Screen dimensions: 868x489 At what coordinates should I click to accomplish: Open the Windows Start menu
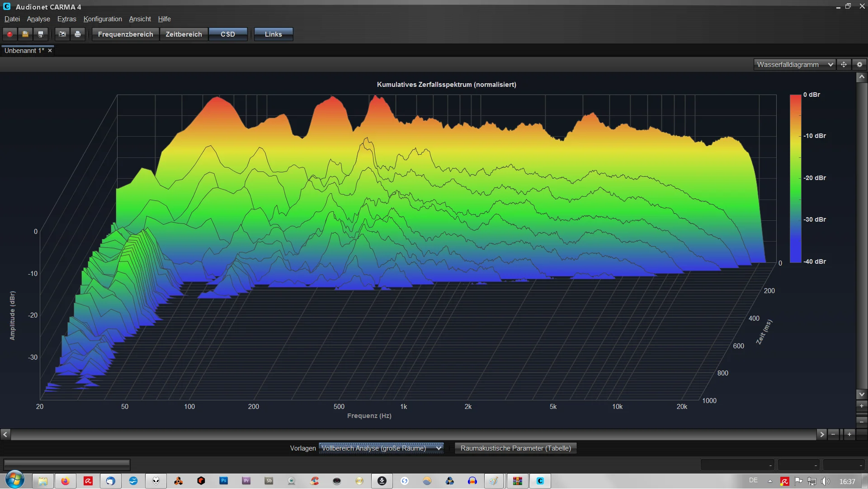click(15, 480)
